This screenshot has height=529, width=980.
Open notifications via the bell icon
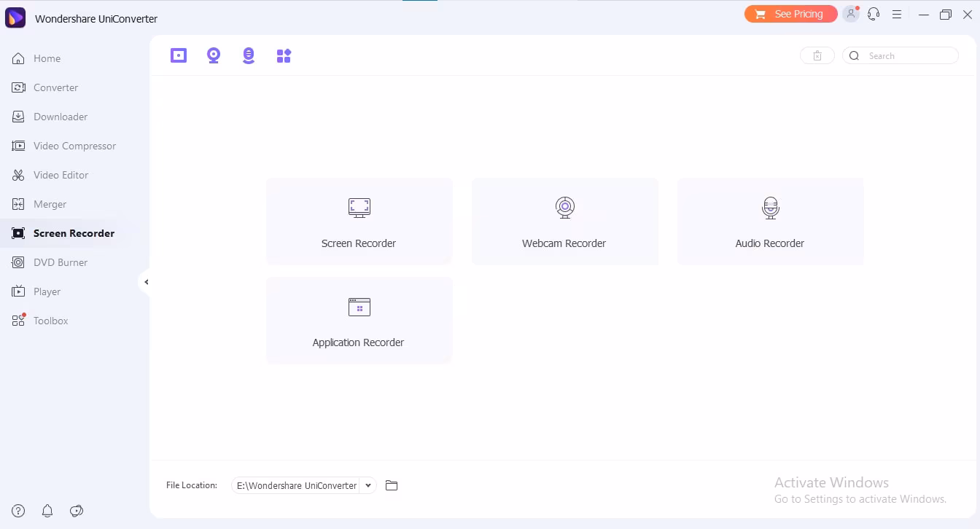pos(47,511)
